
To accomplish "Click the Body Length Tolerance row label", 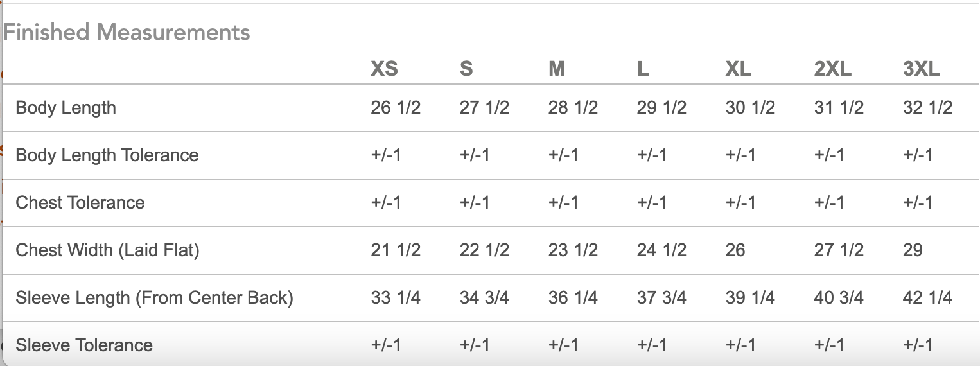I will (107, 155).
